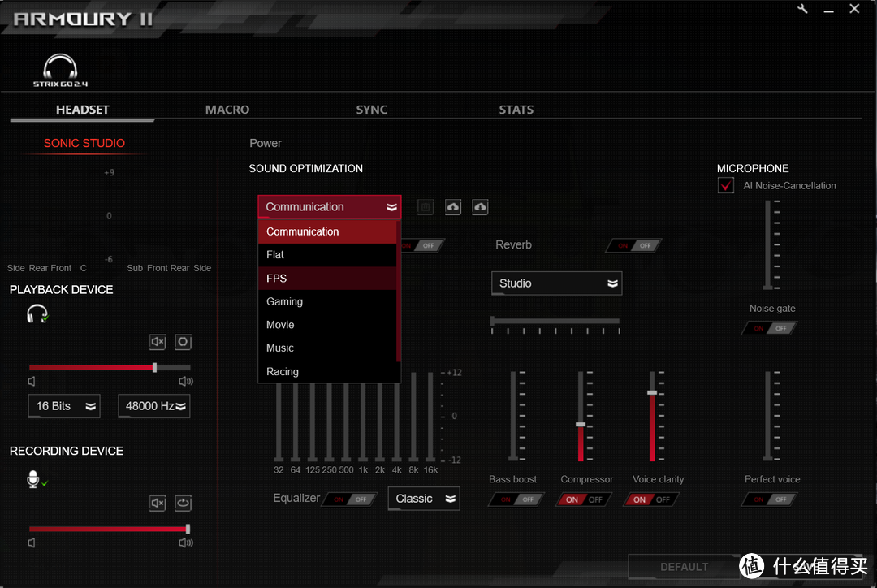This screenshot has width=877, height=588.
Task: Switch to the STATS tab
Action: [516, 110]
